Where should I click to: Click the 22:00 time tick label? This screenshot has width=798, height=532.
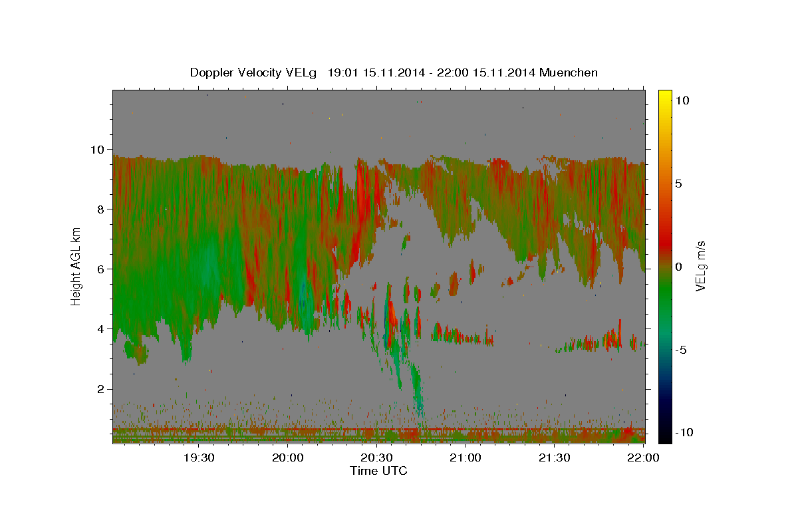coord(643,458)
